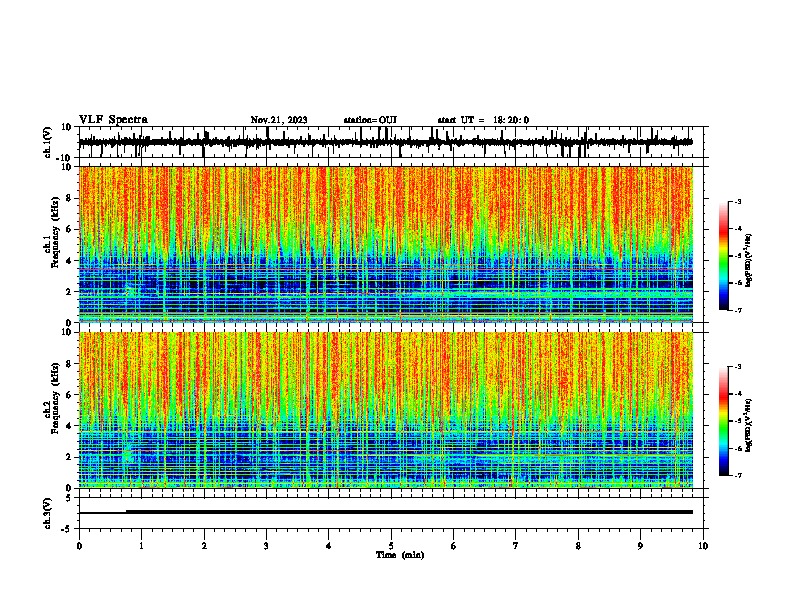Click the "ch.1(V)" waveform axis label
792x612 pixels.
(48, 142)
